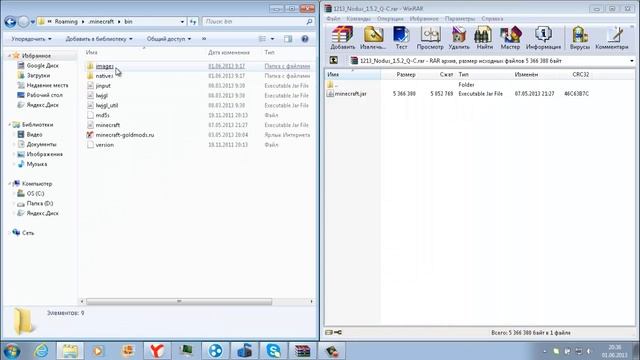Click the WinRAR Add (Добавить) toolbar icon
This screenshot has width=640, height=360.
[342, 38]
